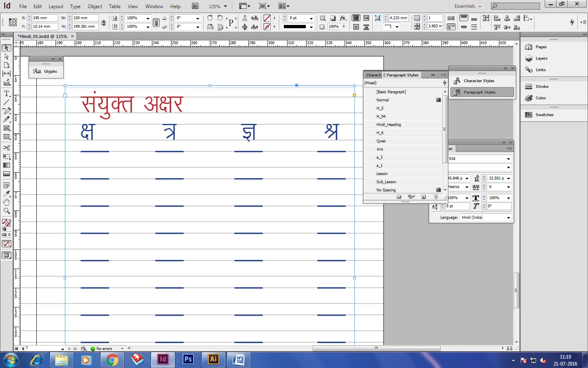Open the Glyphs panel button
Viewport: 588px width, 368px height.
46,71
